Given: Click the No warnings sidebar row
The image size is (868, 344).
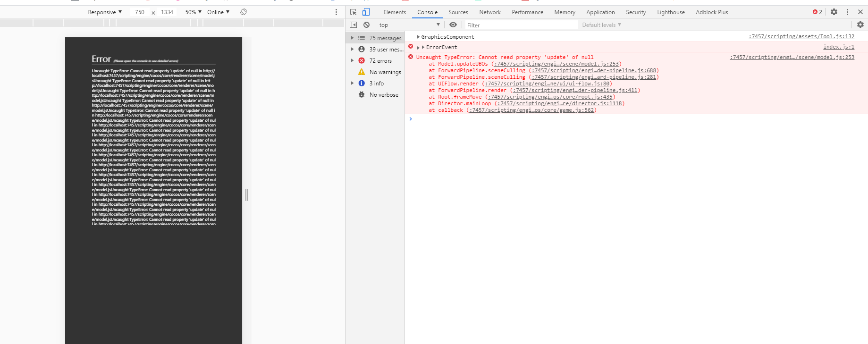Looking at the screenshot, I should [376, 72].
